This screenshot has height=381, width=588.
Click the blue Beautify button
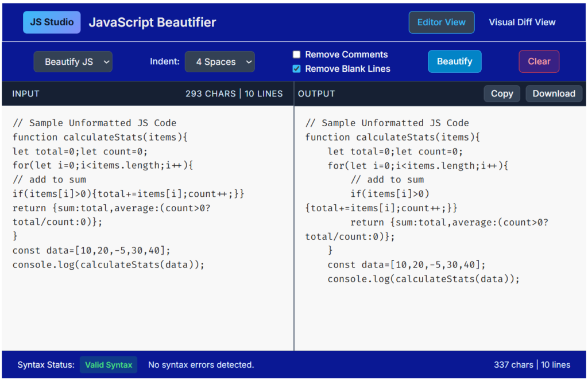point(455,61)
